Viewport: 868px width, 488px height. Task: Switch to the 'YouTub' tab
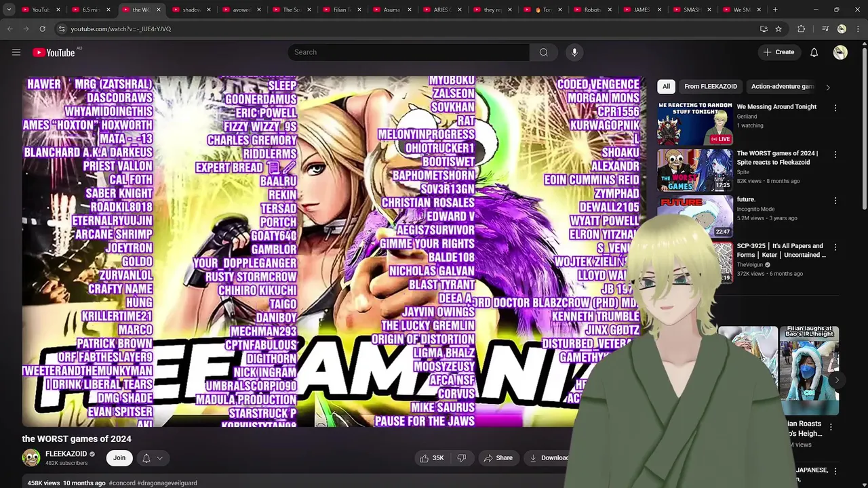click(41, 9)
